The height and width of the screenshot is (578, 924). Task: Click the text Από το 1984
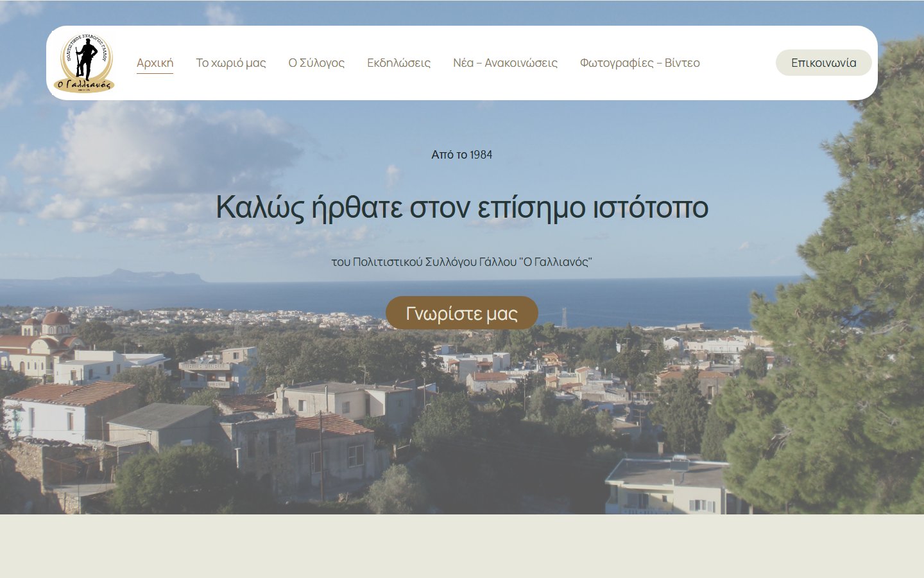[x=462, y=155]
